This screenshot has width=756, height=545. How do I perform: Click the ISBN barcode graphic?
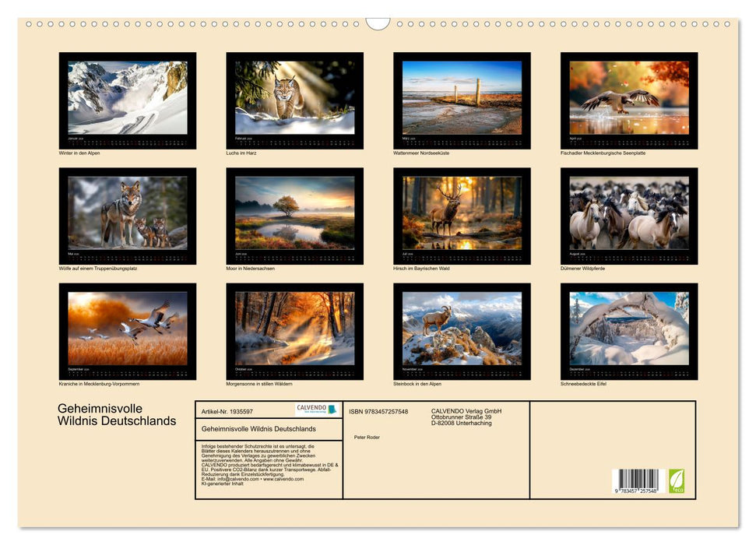coord(638,480)
